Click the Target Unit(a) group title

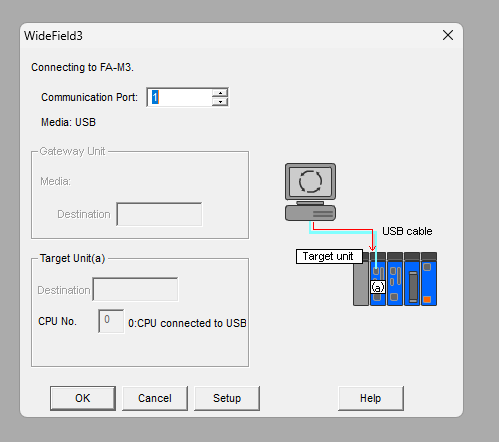coord(72,258)
